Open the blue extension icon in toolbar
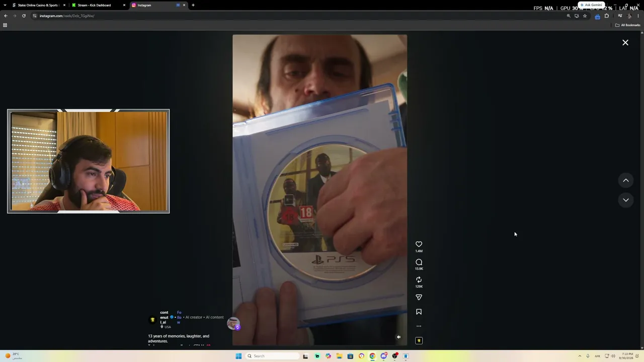644x362 pixels. click(597, 16)
